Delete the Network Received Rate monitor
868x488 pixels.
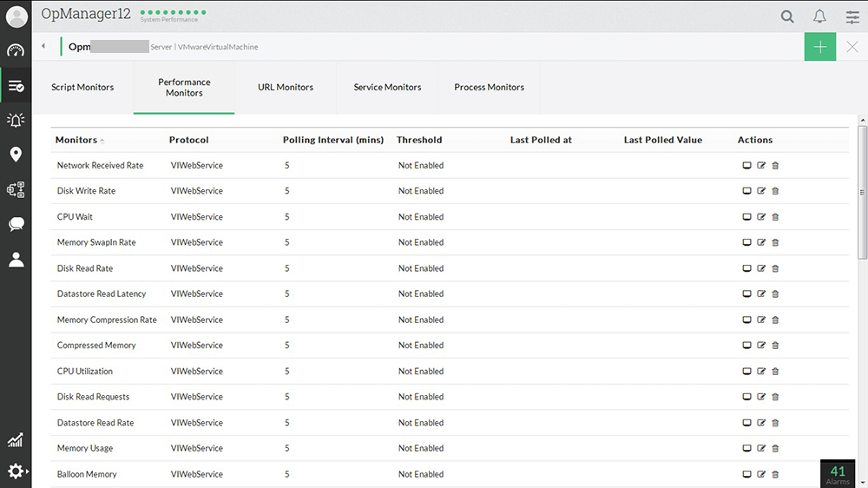(x=775, y=165)
